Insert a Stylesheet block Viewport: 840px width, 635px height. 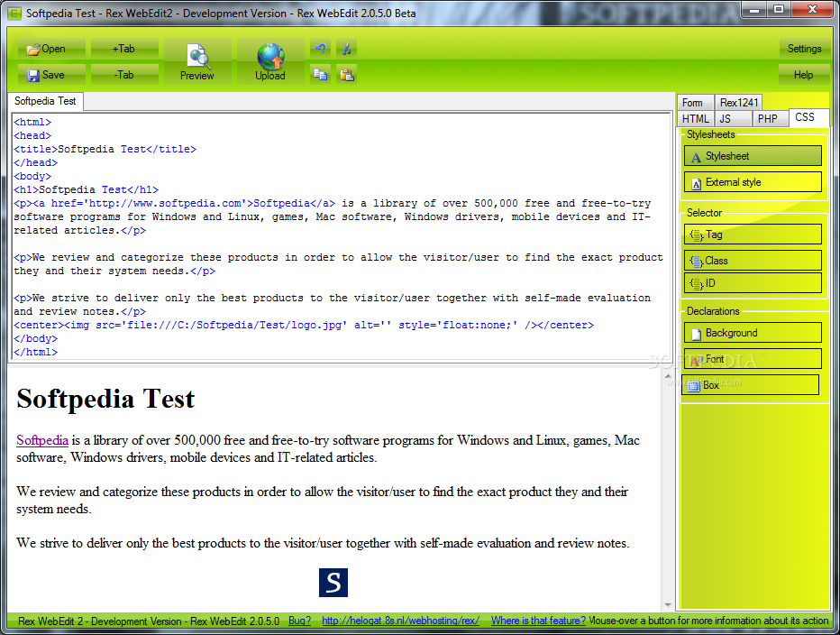(x=753, y=156)
